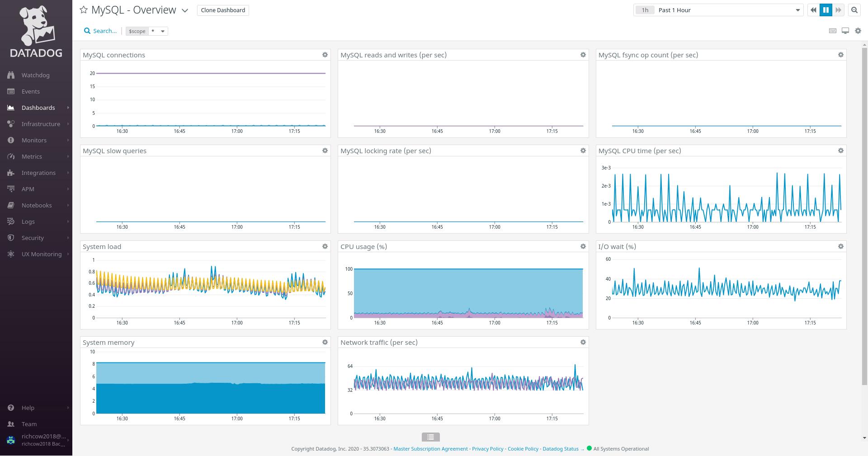Open the Privacy Policy link
This screenshot has height=456, width=868.
tap(487, 449)
